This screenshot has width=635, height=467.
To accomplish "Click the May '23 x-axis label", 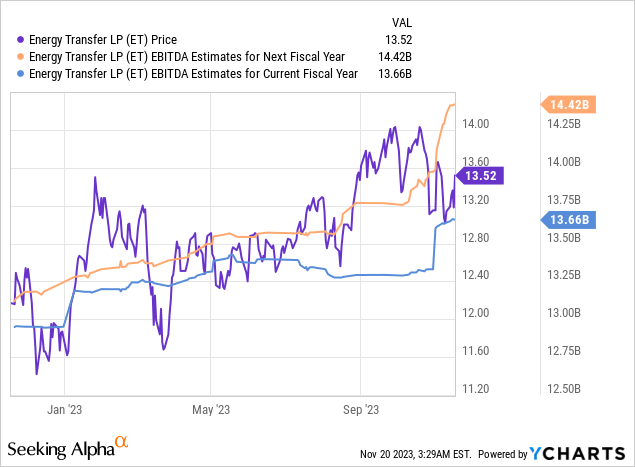I will [210, 408].
